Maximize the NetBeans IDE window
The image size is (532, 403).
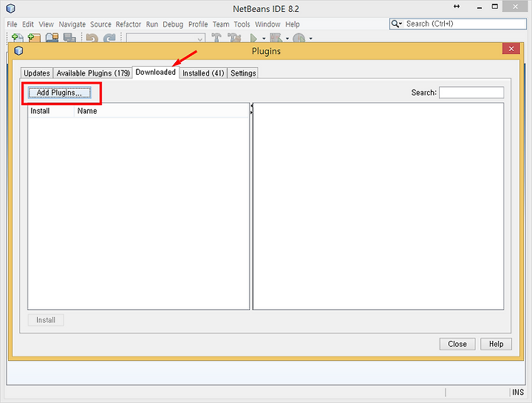[x=495, y=7]
